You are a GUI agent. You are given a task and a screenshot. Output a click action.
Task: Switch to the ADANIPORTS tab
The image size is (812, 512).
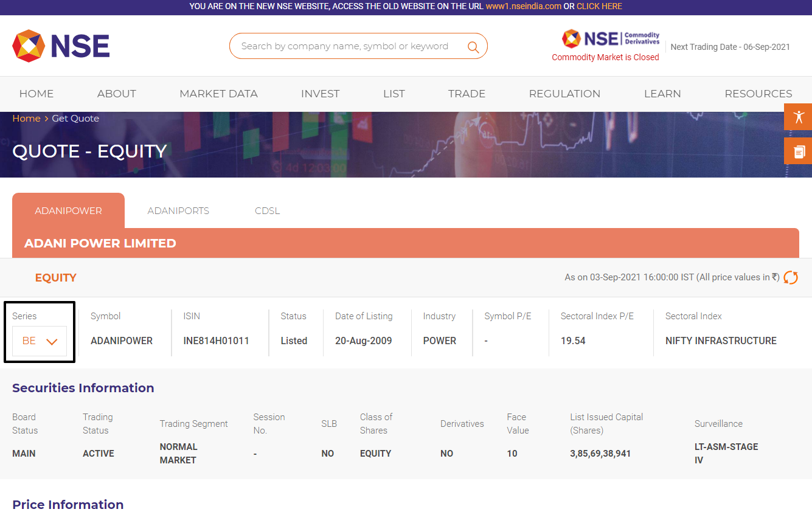pos(178,210)
